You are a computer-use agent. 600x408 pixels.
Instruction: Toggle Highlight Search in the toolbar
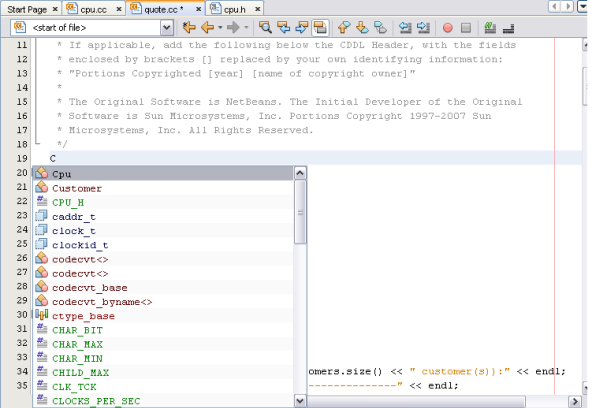pos(318,28)
